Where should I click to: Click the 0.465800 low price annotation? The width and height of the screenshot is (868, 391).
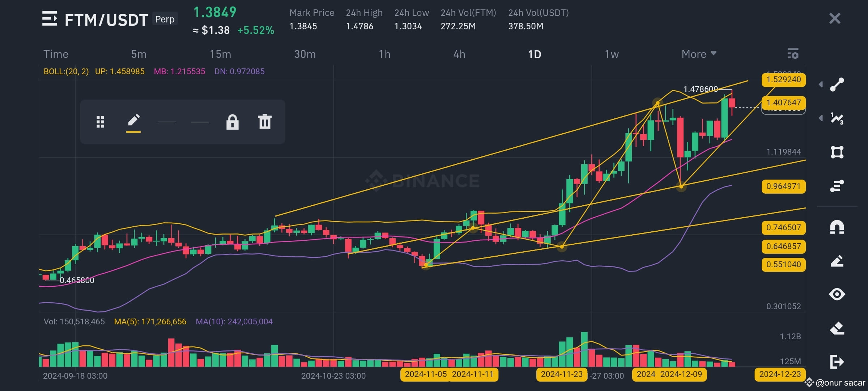click(77, 280)
